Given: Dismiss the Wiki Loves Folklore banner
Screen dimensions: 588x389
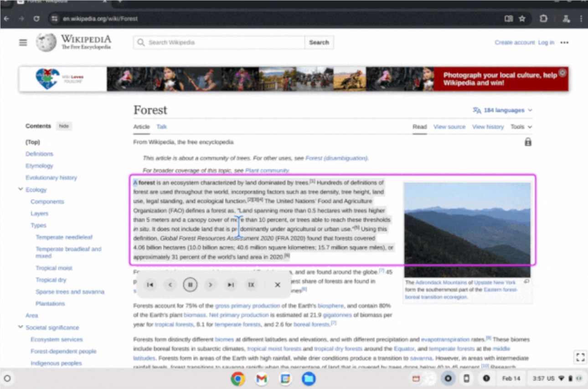Looking at the screenshot, I should click(x=562, y=73).
